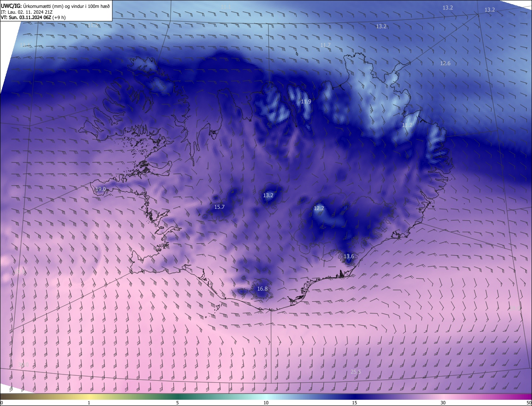Screen dimensions: 532x406
Task: Click the 12.6 value label on the map
Action: click(x=445, y=64)
